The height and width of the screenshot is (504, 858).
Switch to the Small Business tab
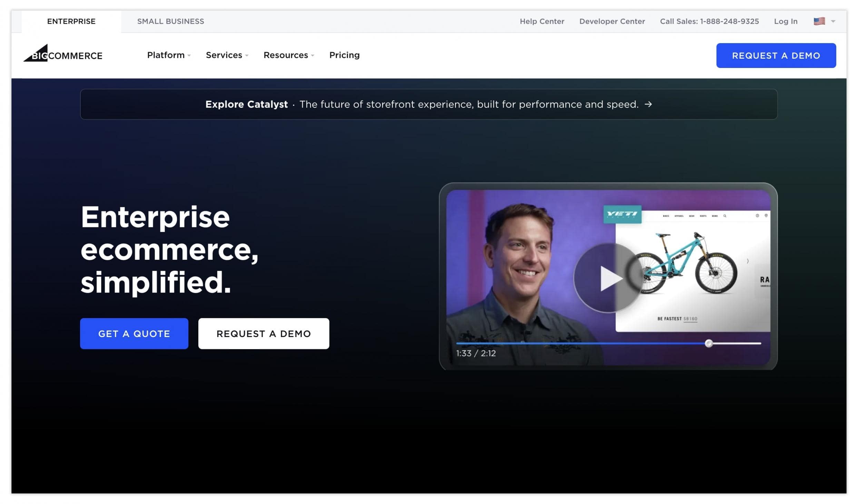tap(170, 21)
